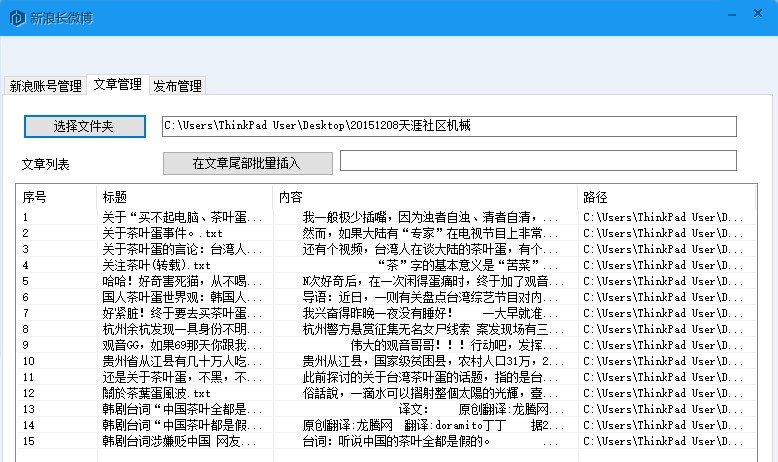778x462 pixels.
Task: Select row titled 關於茶葉蛋風波.txt
Action: (x=387, y=393)
